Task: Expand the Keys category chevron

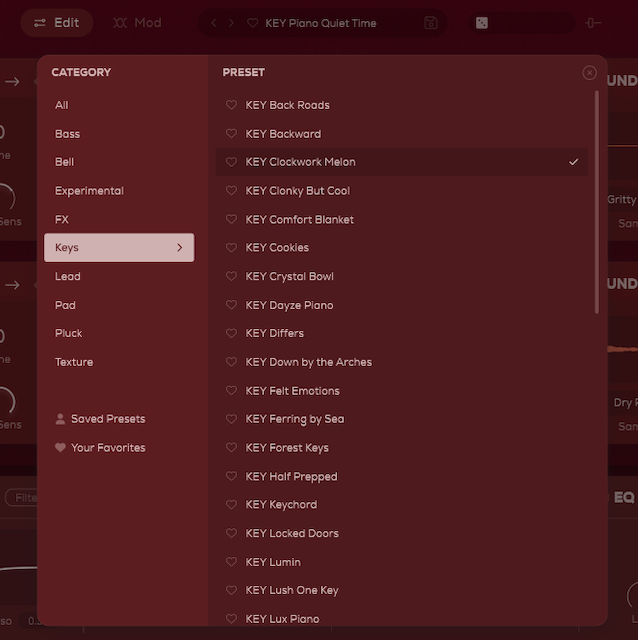Action: tap(180, 248)
